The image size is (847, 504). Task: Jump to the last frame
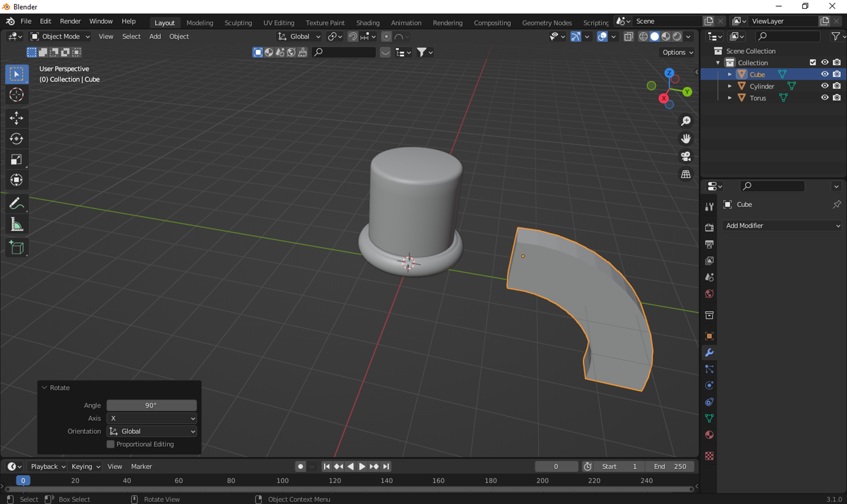[x=386, y=466]
